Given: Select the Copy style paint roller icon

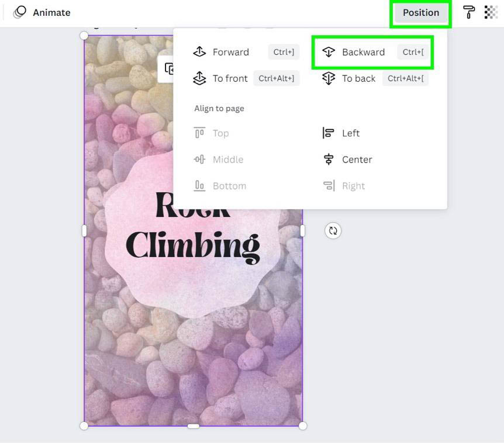Looking at the screenshot, I should coord(469,12).
